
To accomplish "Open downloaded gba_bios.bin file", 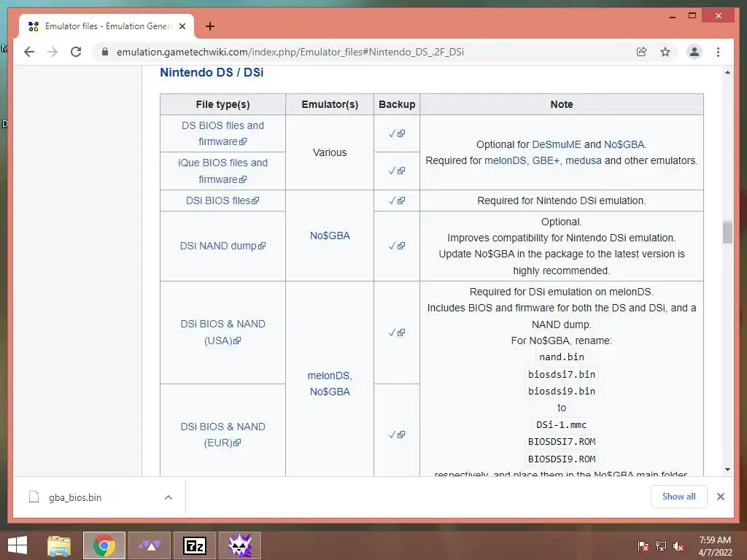I will pyautogui.click(x=75, y=497).
